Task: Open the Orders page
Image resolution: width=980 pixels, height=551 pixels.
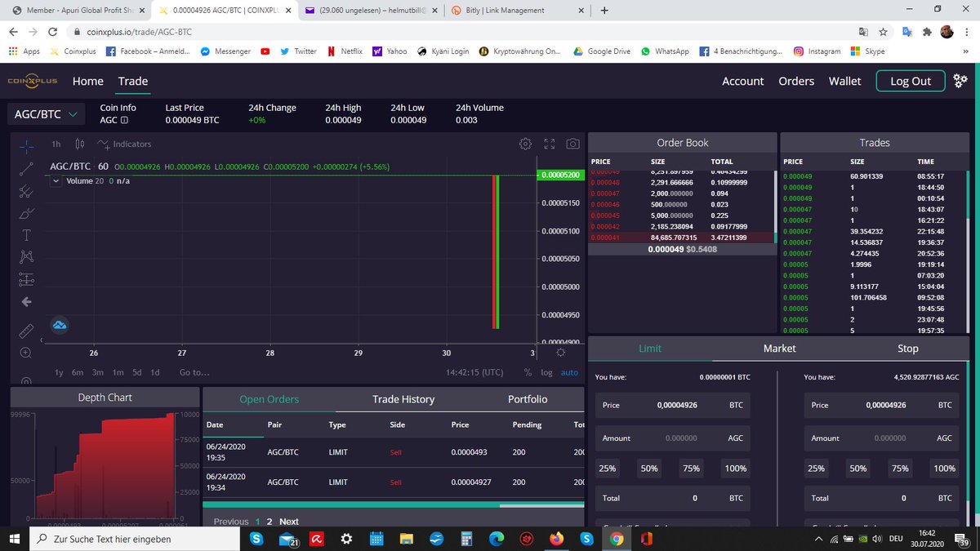Action: tap(796, 81)
